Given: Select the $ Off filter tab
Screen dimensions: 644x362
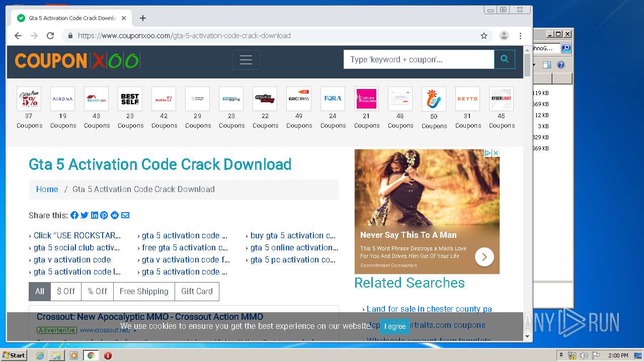Looking at the screenshot, I should 66,291.
